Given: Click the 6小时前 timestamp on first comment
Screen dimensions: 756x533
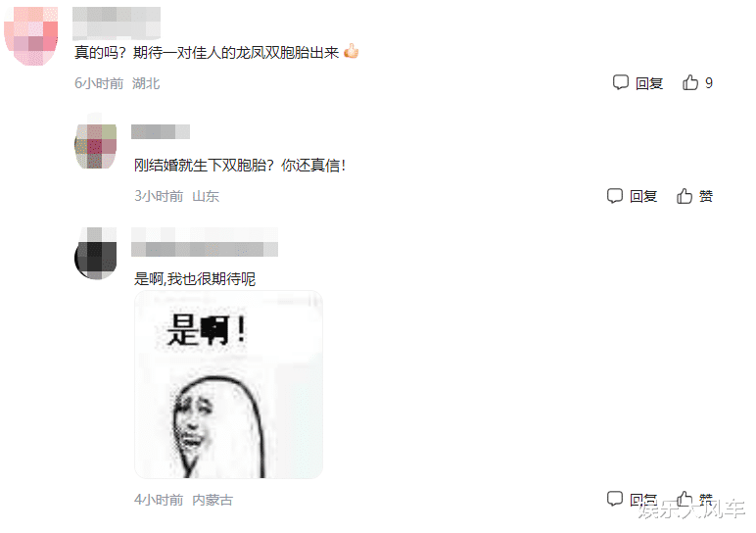Looking at the screenshot, I should point(99,83).
